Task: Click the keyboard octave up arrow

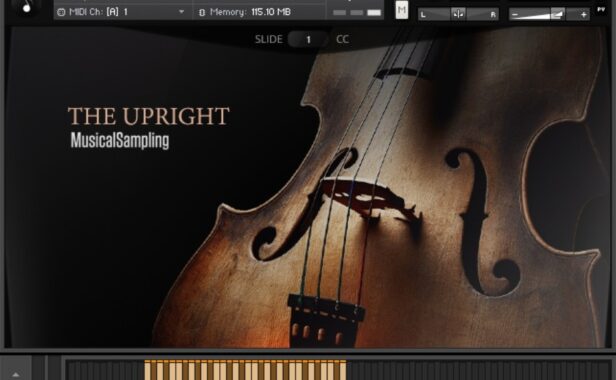Action: (x=16, y=374)
